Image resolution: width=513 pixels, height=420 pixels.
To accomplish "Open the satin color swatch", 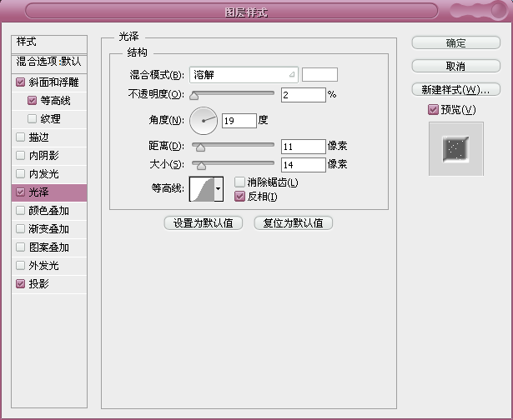I will point(319,75).
